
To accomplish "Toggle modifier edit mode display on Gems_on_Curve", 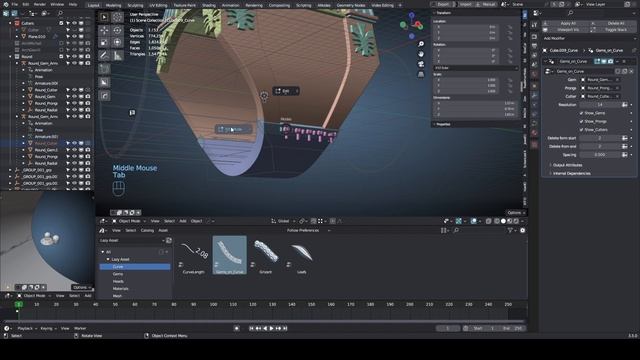I will click(597, 61).
